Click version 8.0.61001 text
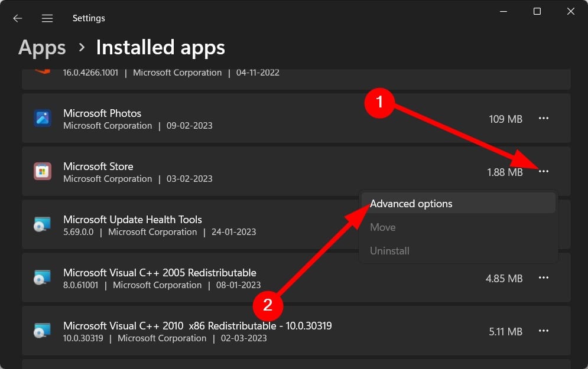The image size is (588, 369). click(80, 285)
